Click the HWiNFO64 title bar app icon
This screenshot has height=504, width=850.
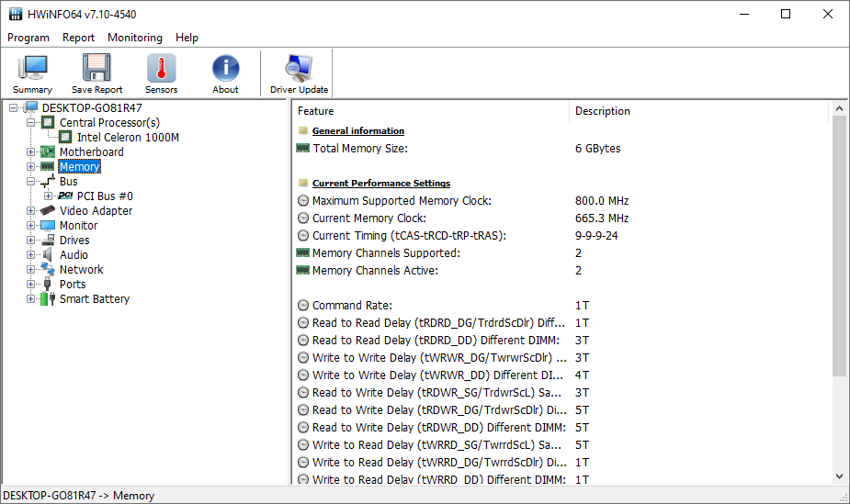[16, 14]
